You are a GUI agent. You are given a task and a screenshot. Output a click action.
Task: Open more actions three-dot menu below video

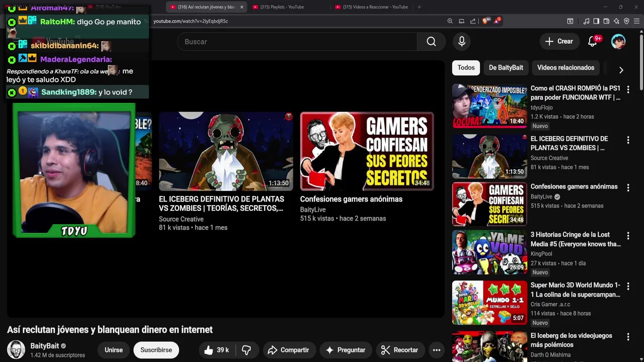[x=436, y=350]
